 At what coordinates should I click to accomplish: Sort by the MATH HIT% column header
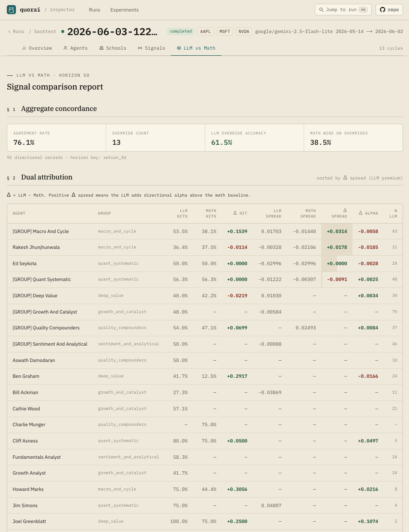211,213
